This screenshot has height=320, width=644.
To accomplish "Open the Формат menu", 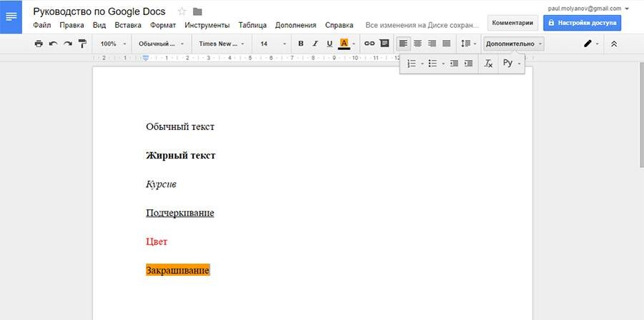I will [163, 25].
